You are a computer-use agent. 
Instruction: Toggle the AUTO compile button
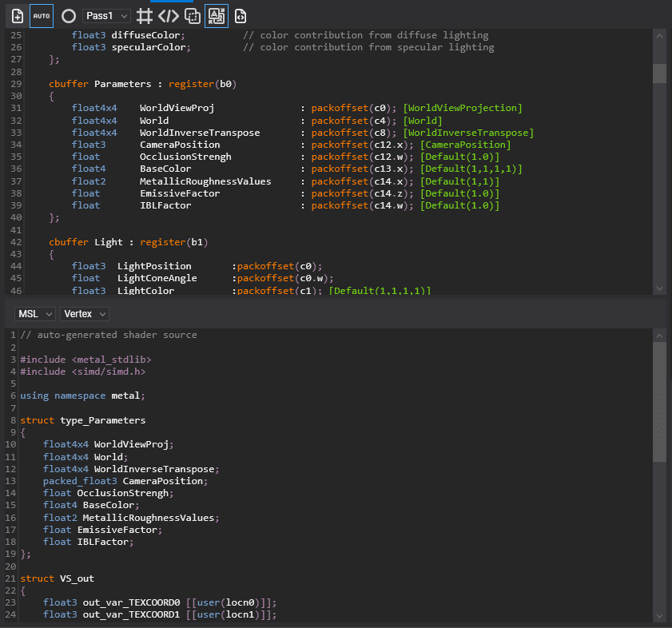[42, 16]
